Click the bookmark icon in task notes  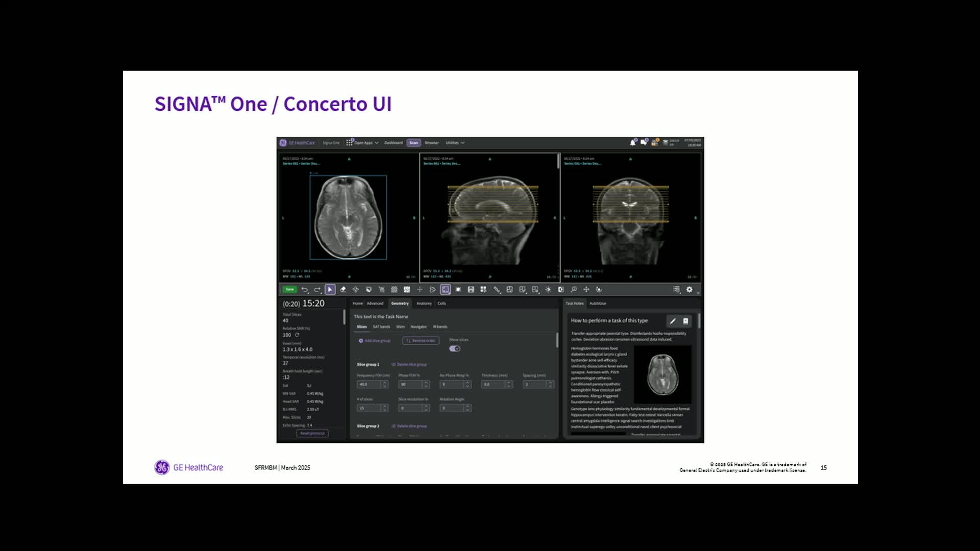(685, 321)
